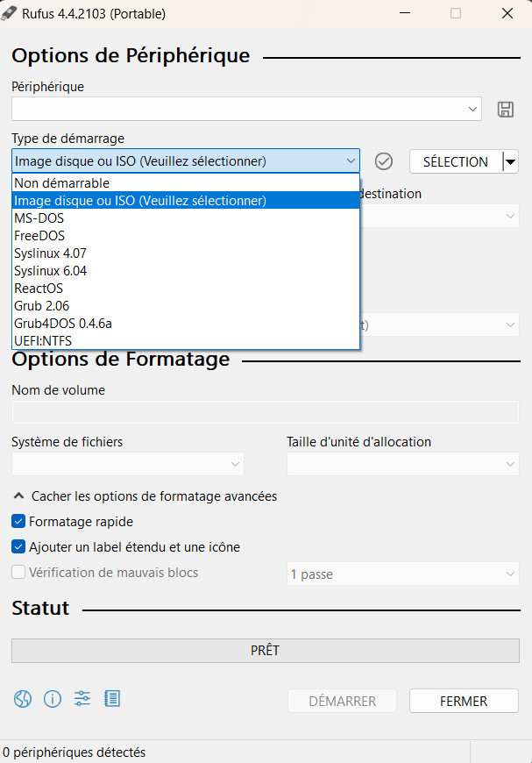Show the log notepad icon

click(112, 699)
